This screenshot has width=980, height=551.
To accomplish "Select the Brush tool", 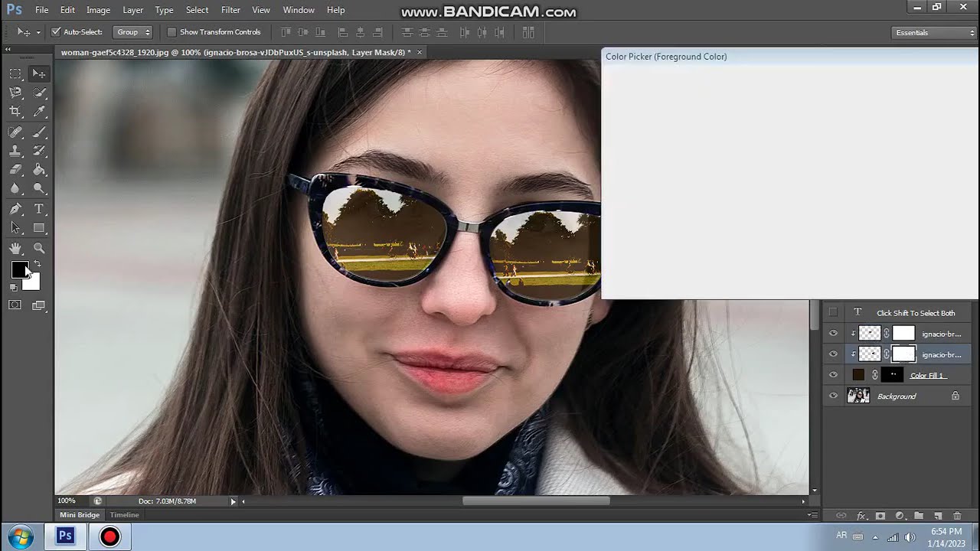I will (x=39, y=132).
